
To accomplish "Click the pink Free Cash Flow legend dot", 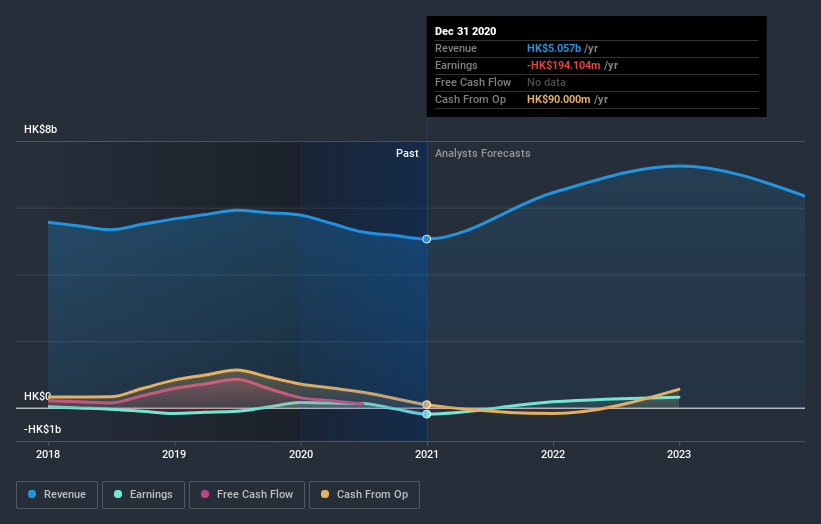I will click(x=205, y=494).
